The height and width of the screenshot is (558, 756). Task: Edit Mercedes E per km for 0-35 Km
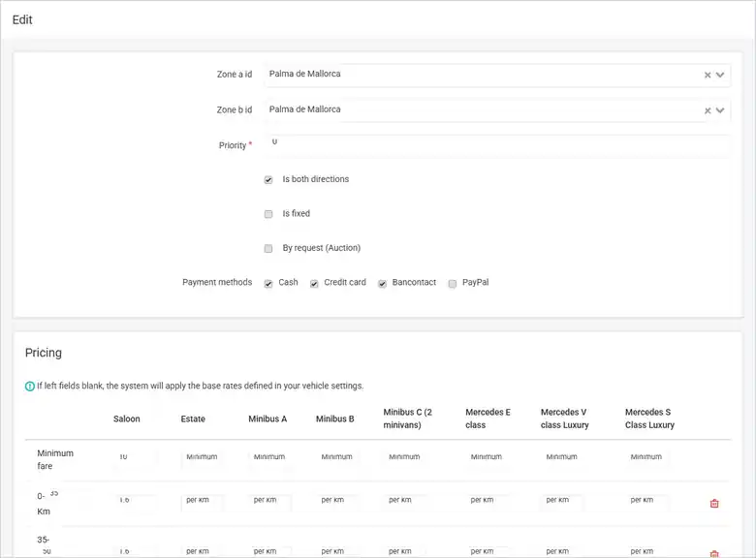click(489, 503)
